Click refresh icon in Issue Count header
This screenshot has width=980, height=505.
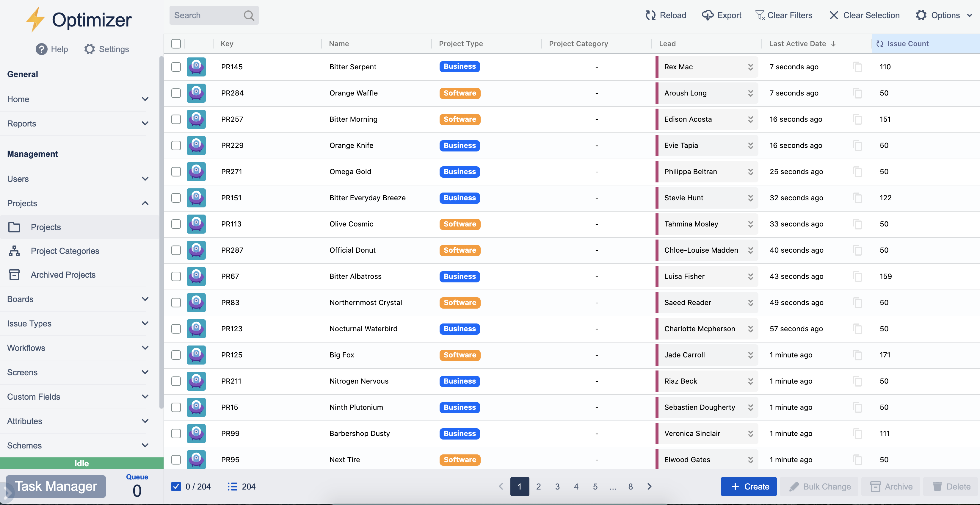point(879,44)
